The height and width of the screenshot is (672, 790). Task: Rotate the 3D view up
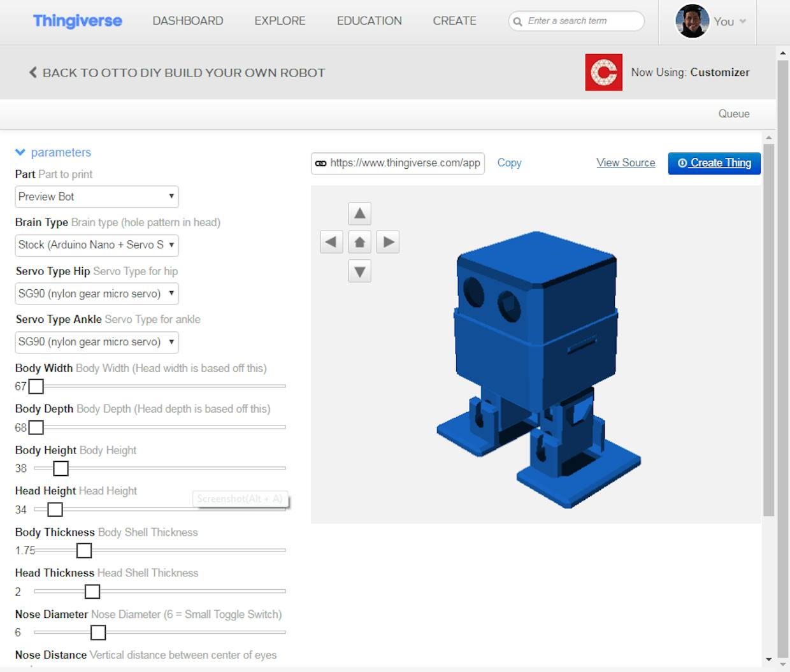pyautogui.click(x=360, y=213)
